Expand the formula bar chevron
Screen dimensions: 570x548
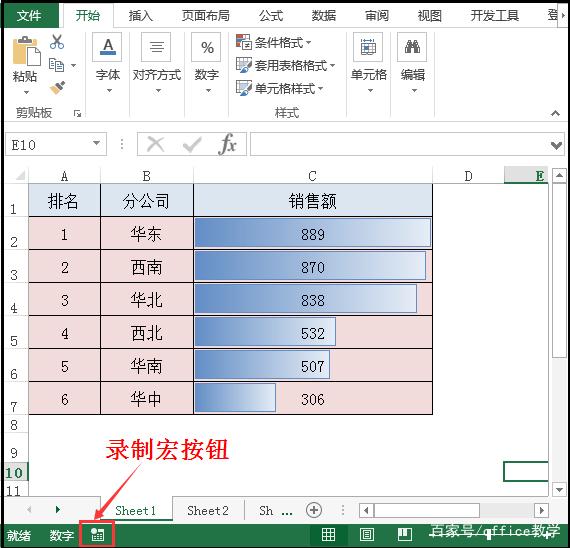pos(556,146)
